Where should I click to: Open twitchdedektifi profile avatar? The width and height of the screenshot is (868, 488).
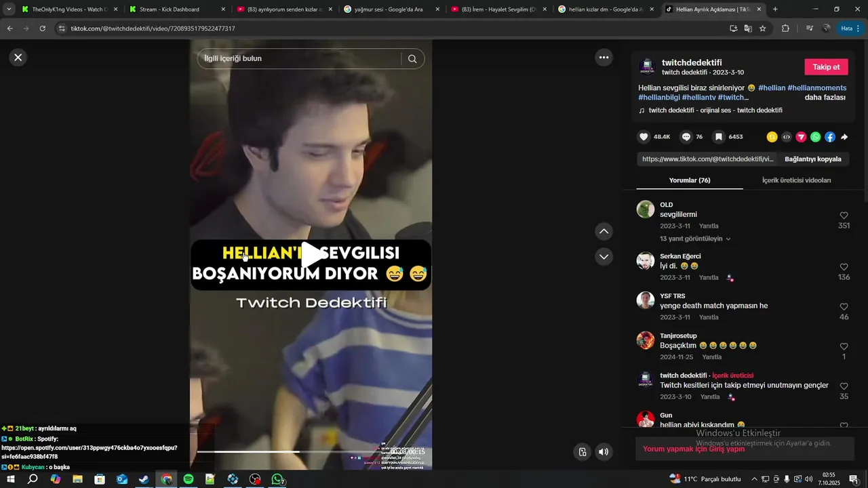tap(647, 67)
